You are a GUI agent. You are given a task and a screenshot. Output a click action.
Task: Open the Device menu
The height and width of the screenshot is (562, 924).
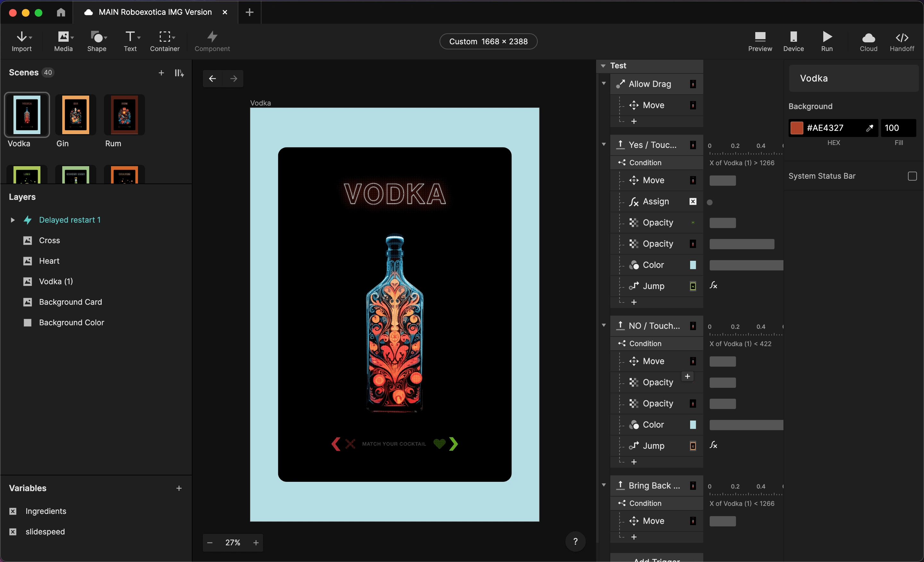pyautogui.click(x=793, y=41)
